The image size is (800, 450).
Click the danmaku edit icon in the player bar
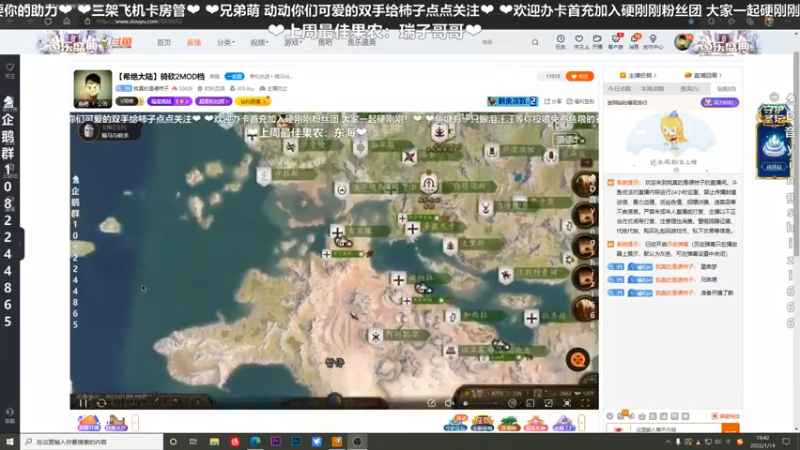432,403
